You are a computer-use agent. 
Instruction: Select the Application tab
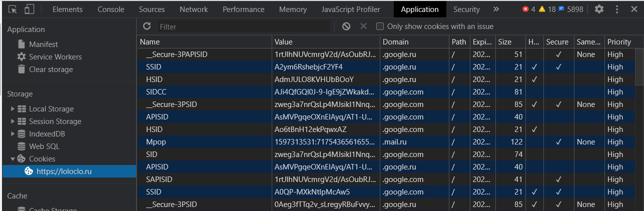(x=419, y=9)
